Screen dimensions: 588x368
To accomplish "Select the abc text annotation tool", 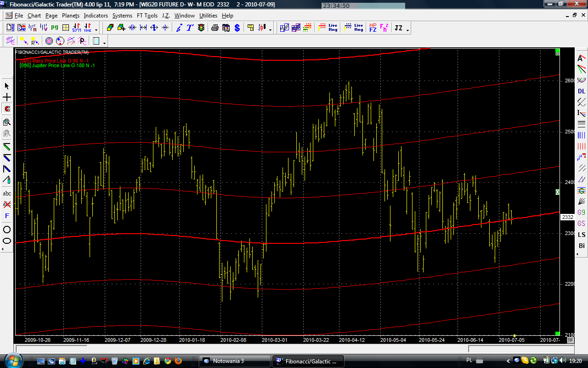I will point(7,193).
